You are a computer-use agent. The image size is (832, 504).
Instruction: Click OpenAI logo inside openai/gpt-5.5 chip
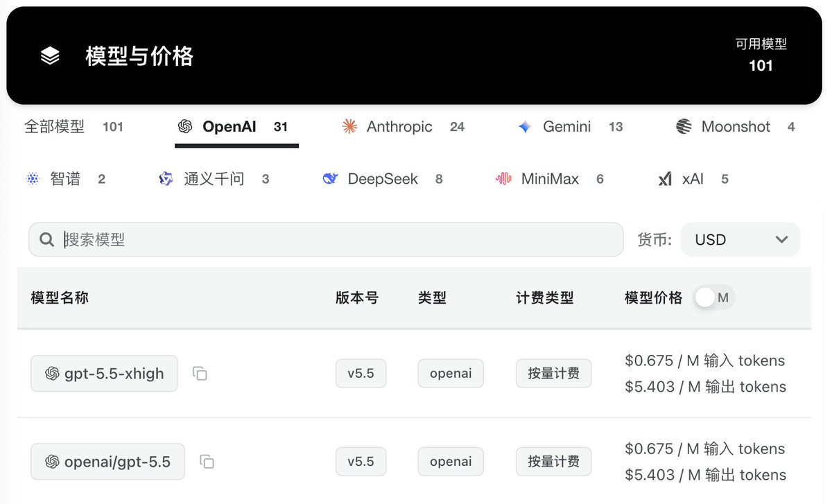tap(52, 462)
